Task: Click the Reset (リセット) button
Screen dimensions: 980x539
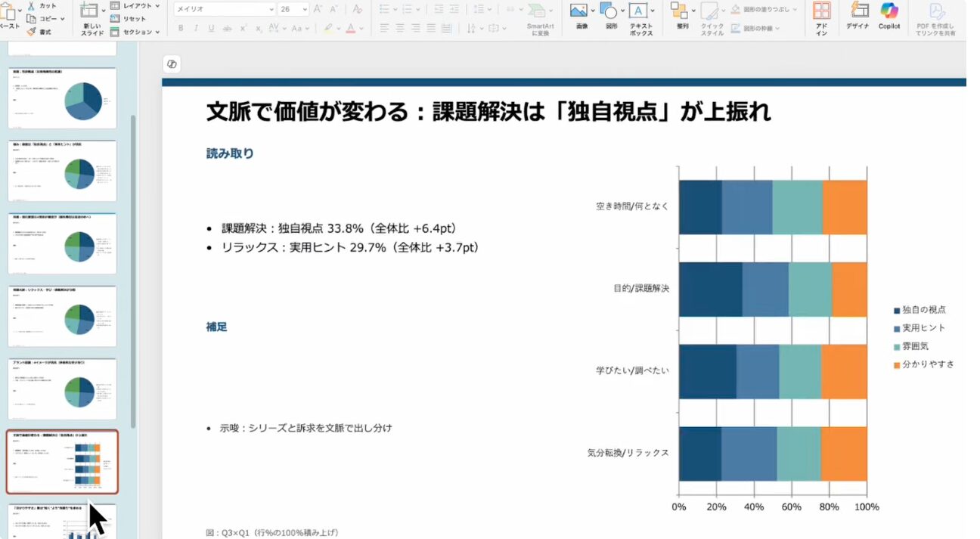Action: coord(134,19)
